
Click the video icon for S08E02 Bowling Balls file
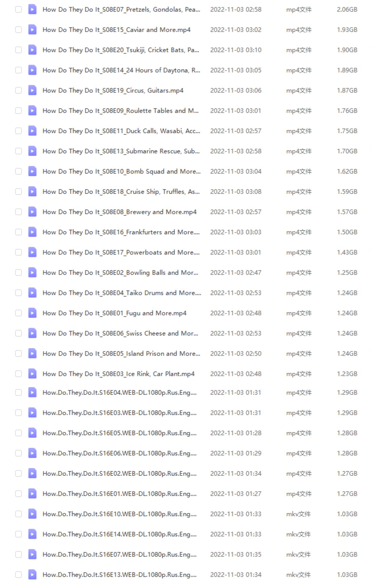[x=32, y=273]
